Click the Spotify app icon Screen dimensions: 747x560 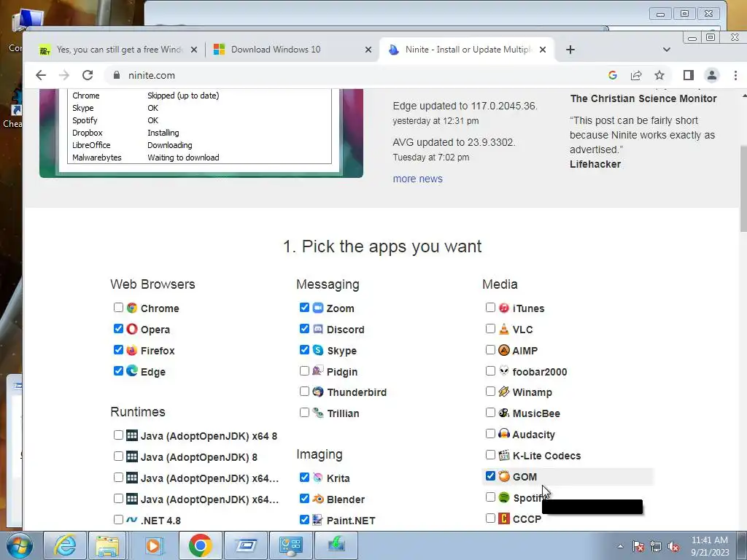pyautogui.click(x=504, y=497)
